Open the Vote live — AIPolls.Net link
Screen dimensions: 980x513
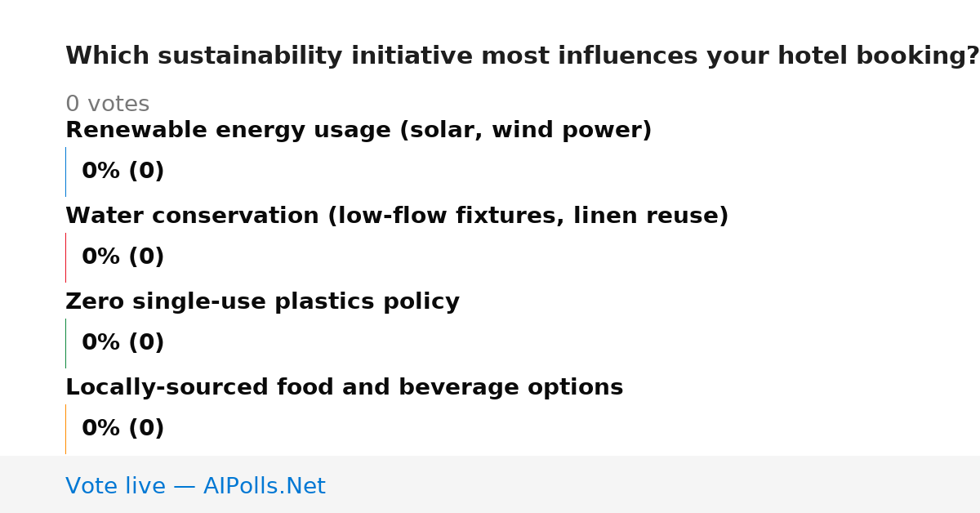pos(195,487)
